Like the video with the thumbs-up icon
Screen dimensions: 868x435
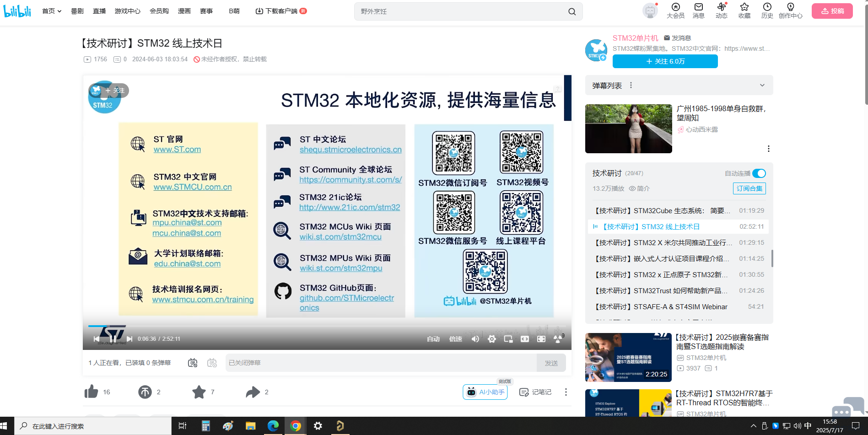(x=92, y=392)
